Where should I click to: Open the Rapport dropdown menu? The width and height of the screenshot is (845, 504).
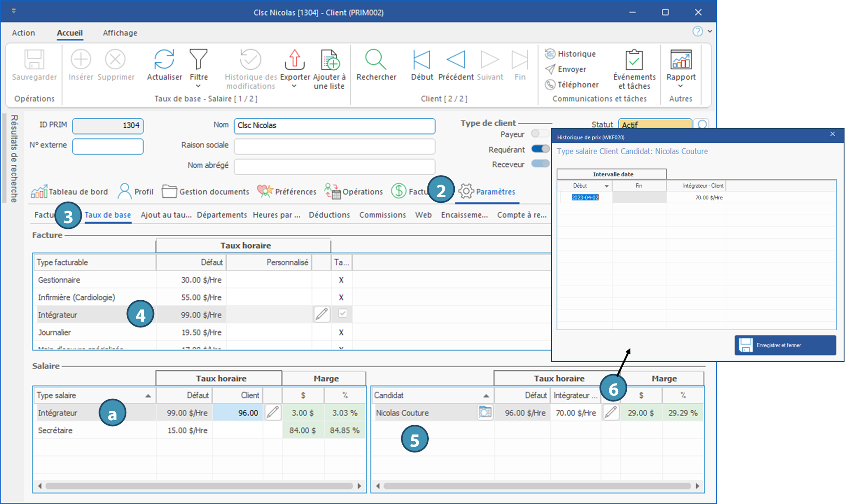[681, 86]
